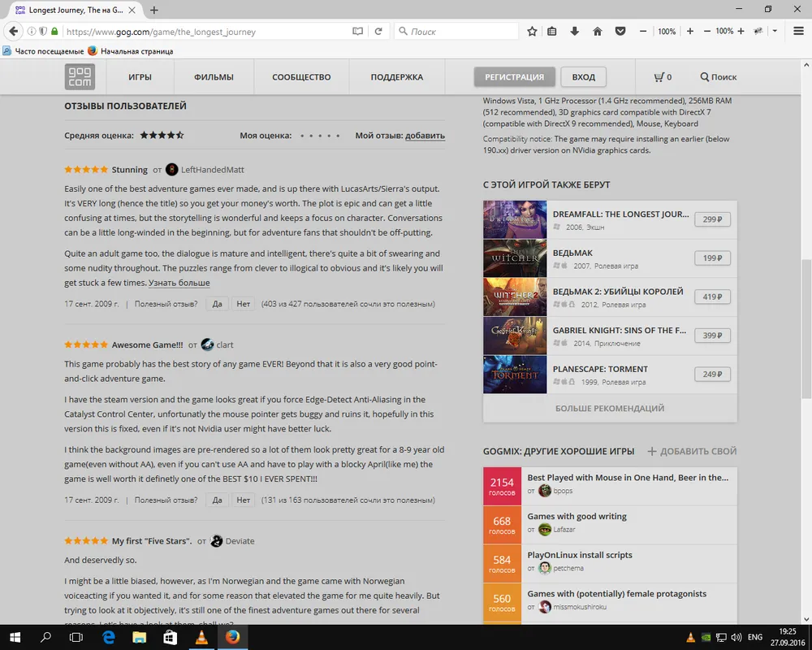Viewport: 812px width, 650px height.
Task: Open the Games with good writing gogmix
Action: pyautogui.click(x=577, y=516)
